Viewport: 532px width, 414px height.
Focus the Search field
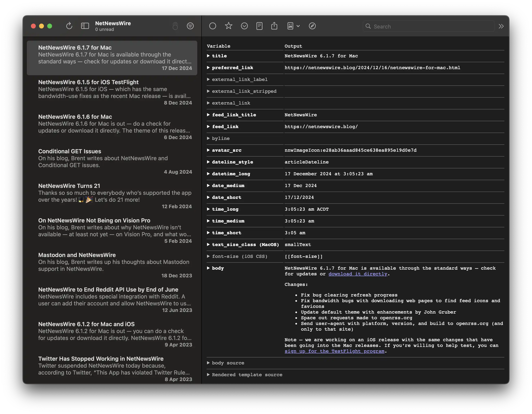pos(429,26)
